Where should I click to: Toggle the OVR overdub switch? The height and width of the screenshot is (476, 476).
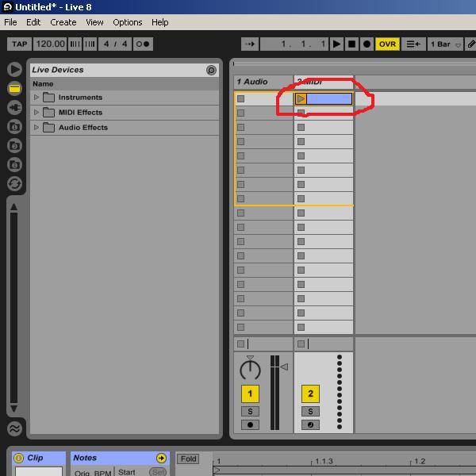387,44
